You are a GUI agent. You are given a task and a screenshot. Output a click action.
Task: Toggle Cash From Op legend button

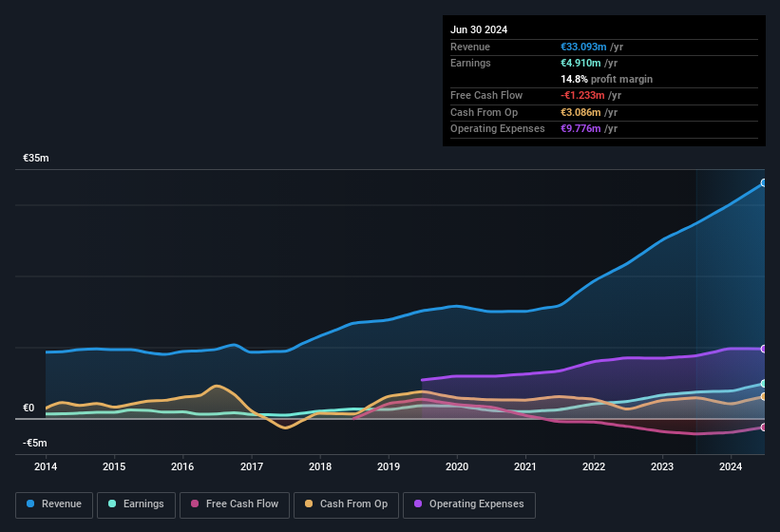(345, 504)
